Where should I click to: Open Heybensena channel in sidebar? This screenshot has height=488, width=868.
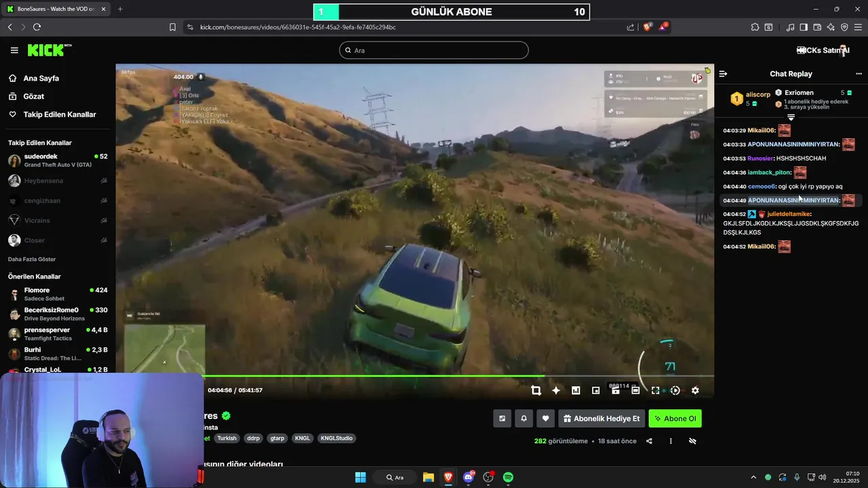tap(57, 181)
